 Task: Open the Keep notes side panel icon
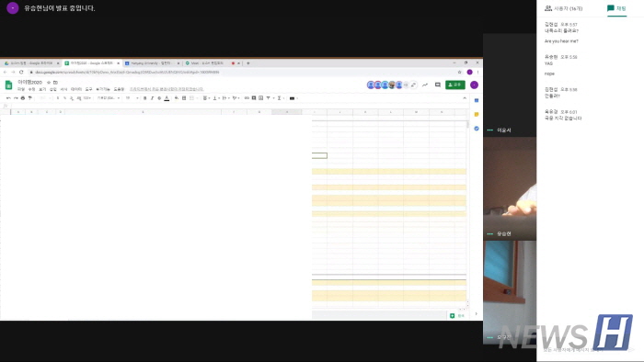click(x=477, y=114)
